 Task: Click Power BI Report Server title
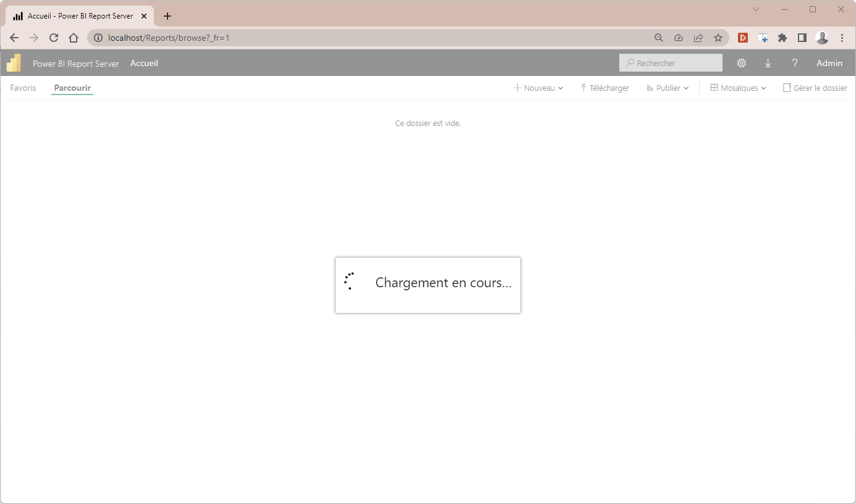click(76, 64)
